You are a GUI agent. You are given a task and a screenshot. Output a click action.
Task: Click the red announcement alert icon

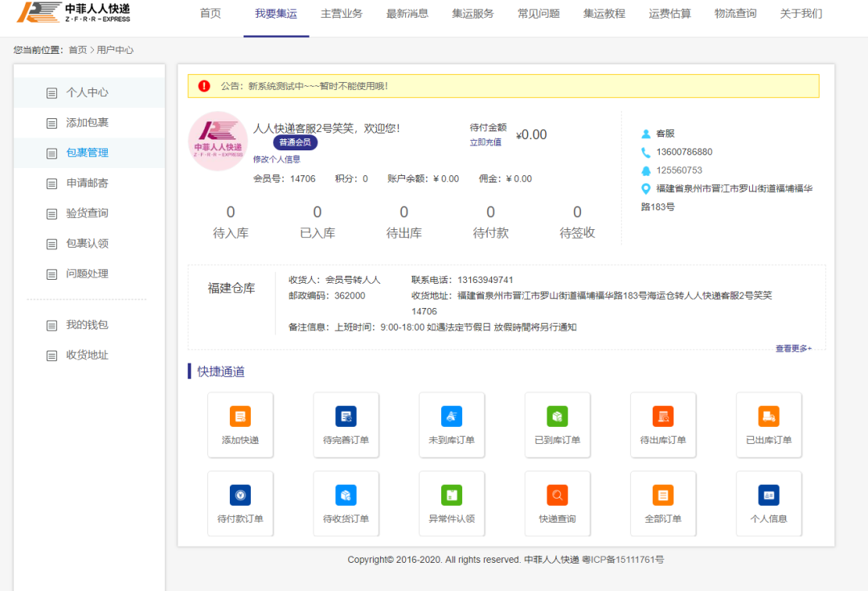pos(204,86)
